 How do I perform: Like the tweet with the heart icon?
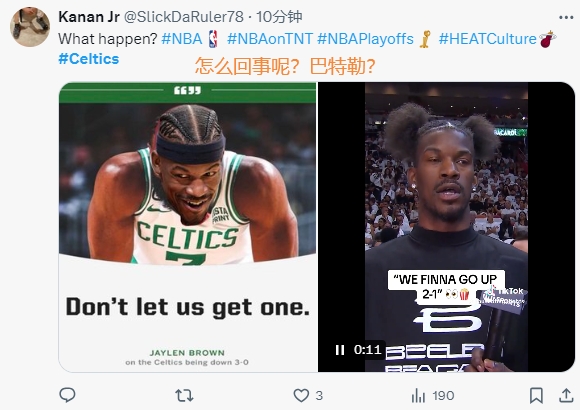[x=301, y=396]
